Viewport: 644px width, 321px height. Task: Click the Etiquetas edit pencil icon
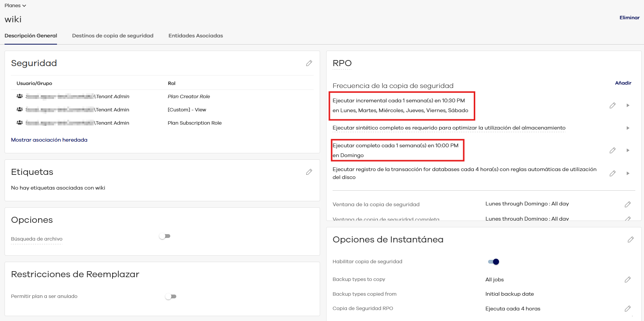point(309,172)
